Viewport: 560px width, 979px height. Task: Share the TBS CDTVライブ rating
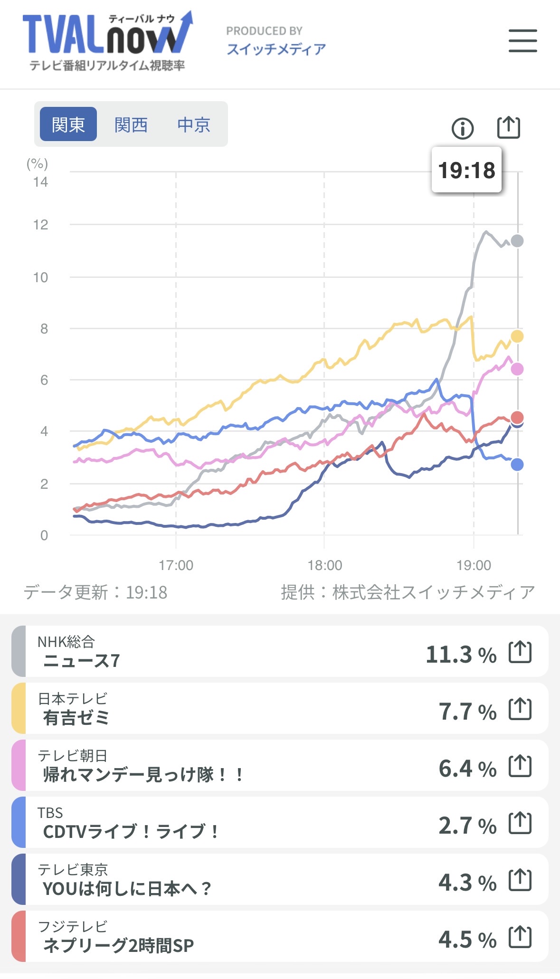[520, 823]
